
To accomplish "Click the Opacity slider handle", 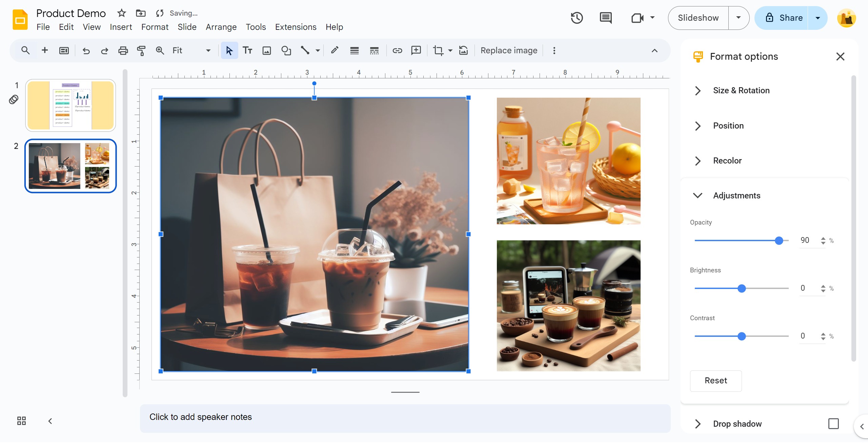I will [779, 240].
